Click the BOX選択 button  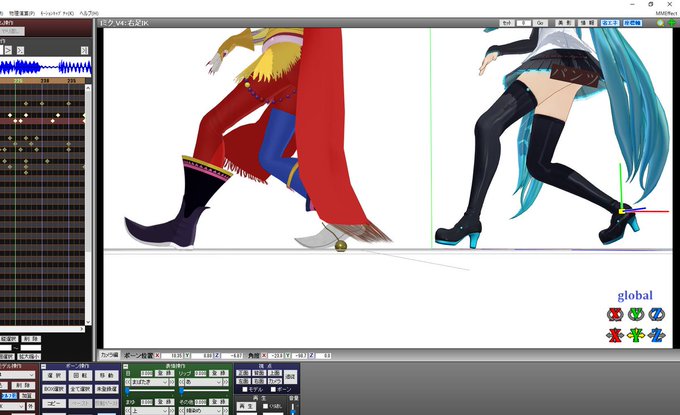[x=54, y=389]
